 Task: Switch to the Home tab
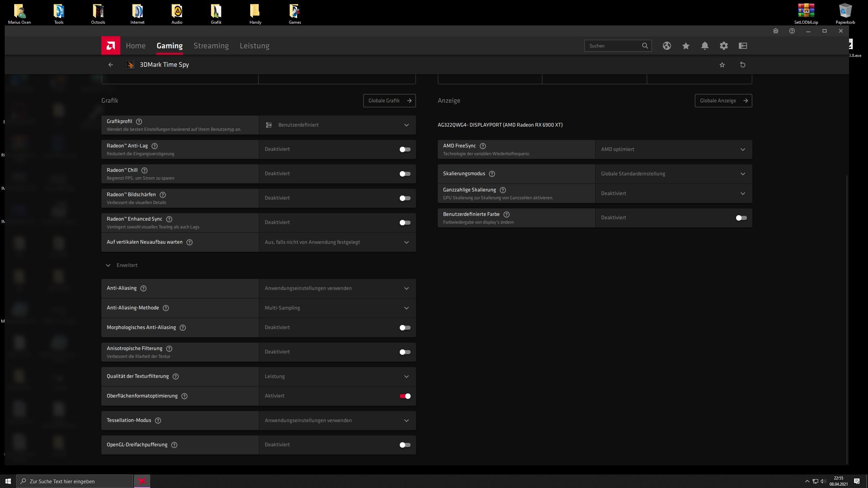point(136,46)
